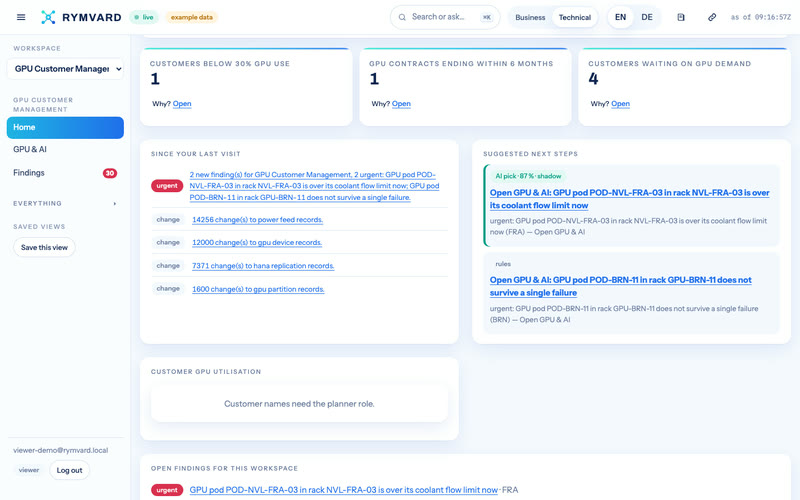800x500 pixels.
Task: Click viewer-demo@rymvard.local account text
Action: point(61,451)
